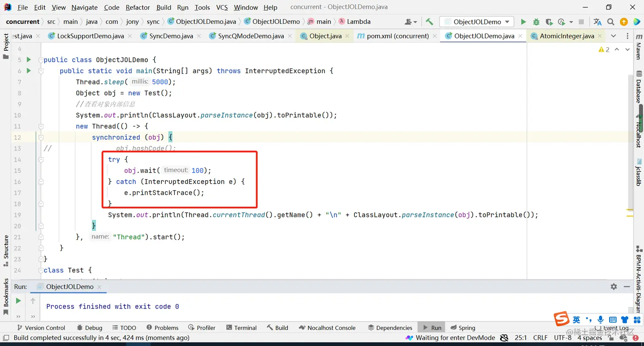The height and width of the screenshot is (346, 644).
Task: Click the grey Stop button in the toolbar
Action: [x=581, y=22]
